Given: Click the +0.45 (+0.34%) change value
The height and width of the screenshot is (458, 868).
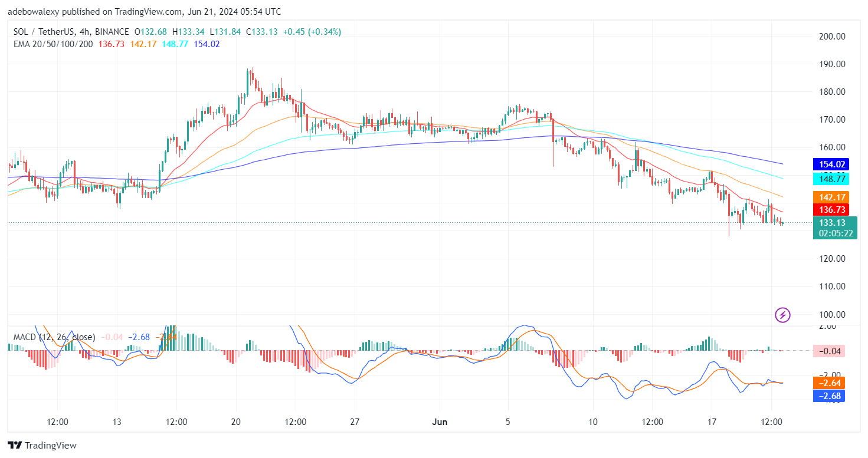Looking at the screenshot, I should [x=313, y=31].
